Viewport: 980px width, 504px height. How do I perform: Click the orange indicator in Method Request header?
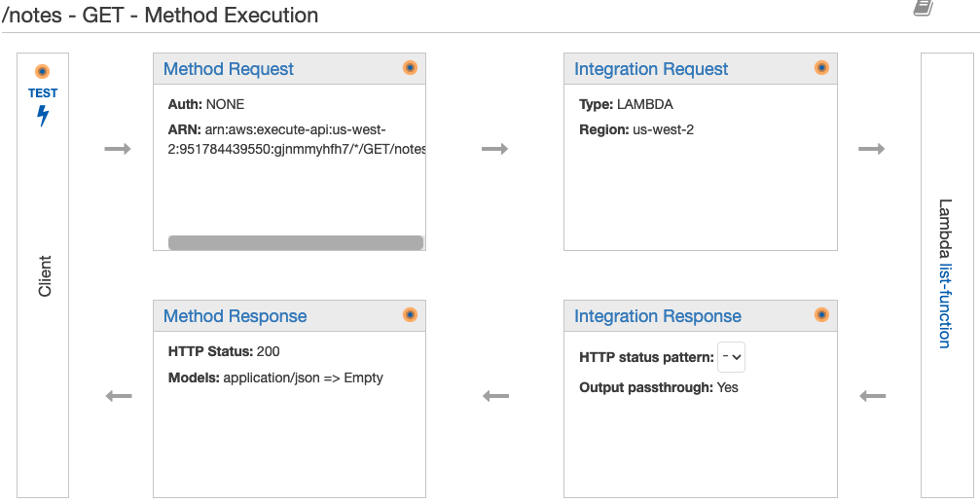coord(410,67)
